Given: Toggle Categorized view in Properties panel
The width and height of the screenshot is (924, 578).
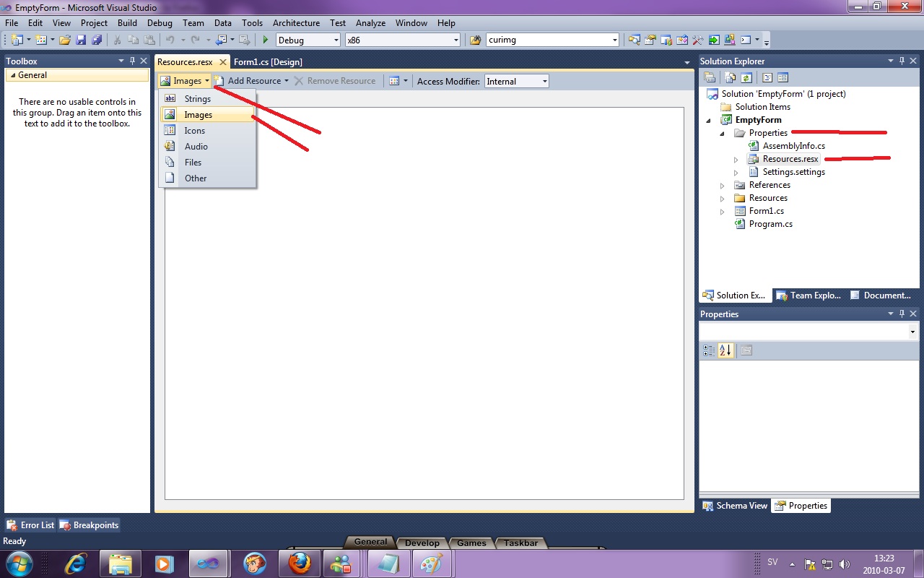Looking at the screenshot, I should (709, 350).
